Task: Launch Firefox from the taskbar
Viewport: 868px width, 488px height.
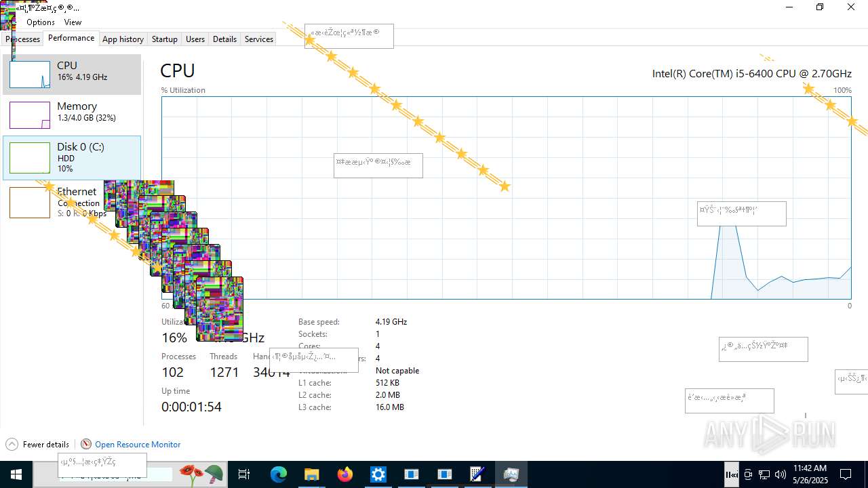Action: (x=344, y=474)
